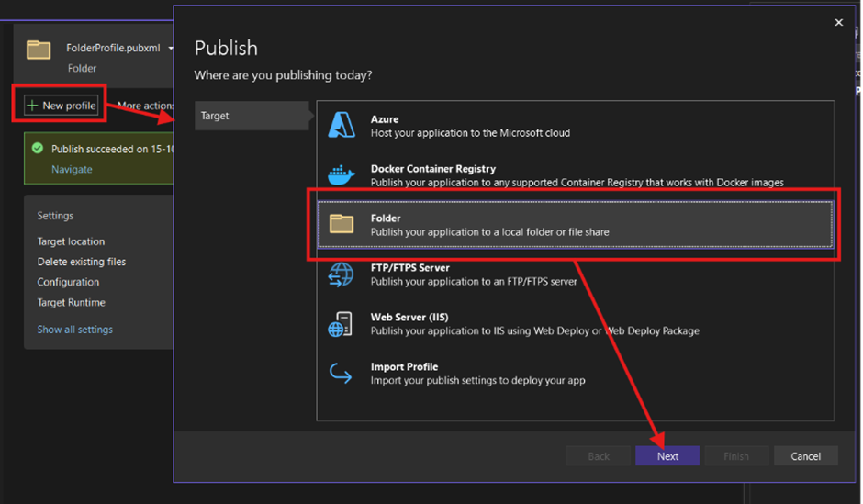The image size is (863, 504).
Task: Click Delete existing files setting
Action: click(82, 262)
